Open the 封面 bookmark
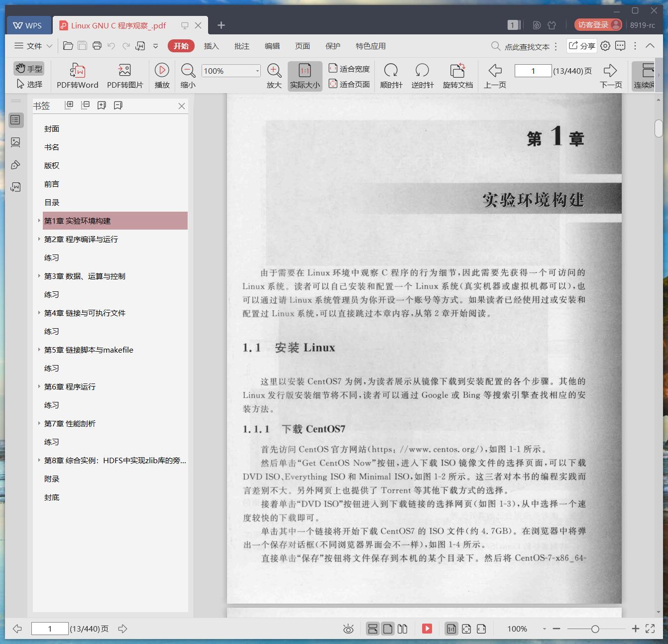Screen dimensions: 668x644 tap(52, 129)
